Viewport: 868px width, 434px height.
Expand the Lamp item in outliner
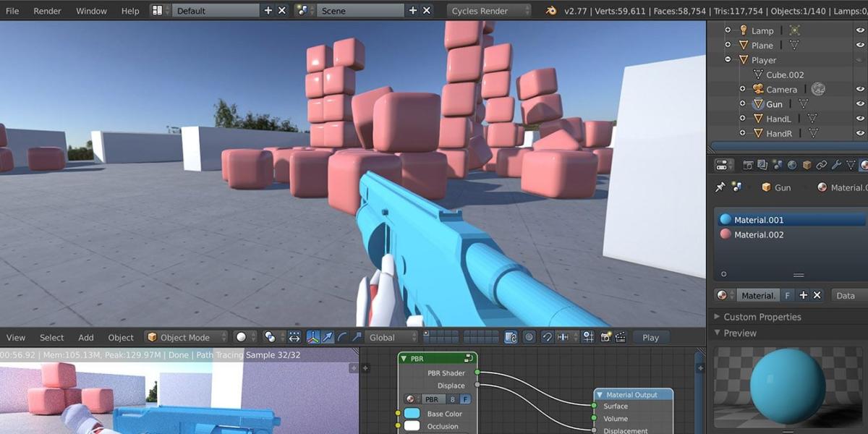(x=729, y=30)
